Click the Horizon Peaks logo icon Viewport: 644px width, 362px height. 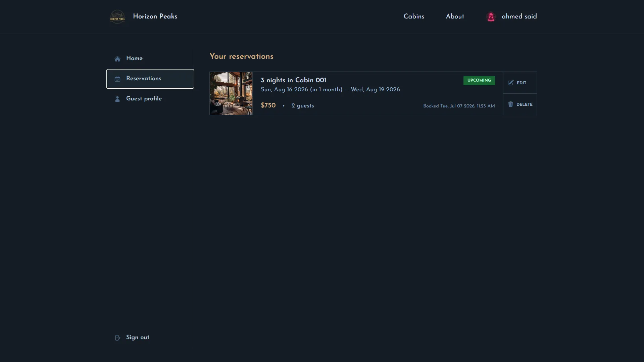click(117, 16)
